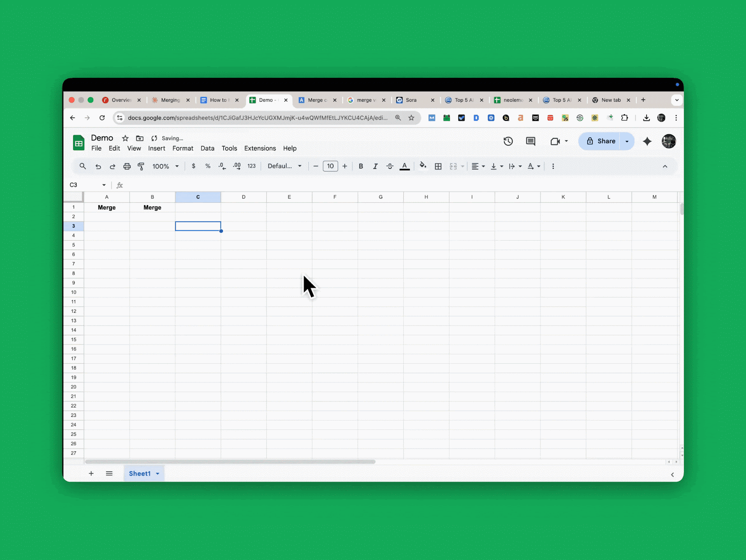Viewport: 746px width, 560px height.
Task: Click the fill color bucket icon
Action: [x=423, y=166]
